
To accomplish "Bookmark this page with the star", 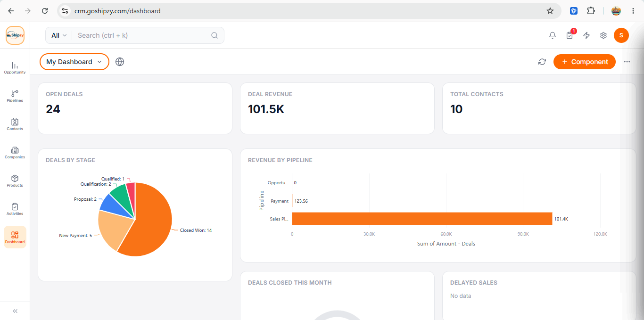I will pyautogui.click(x=550, y=11).
